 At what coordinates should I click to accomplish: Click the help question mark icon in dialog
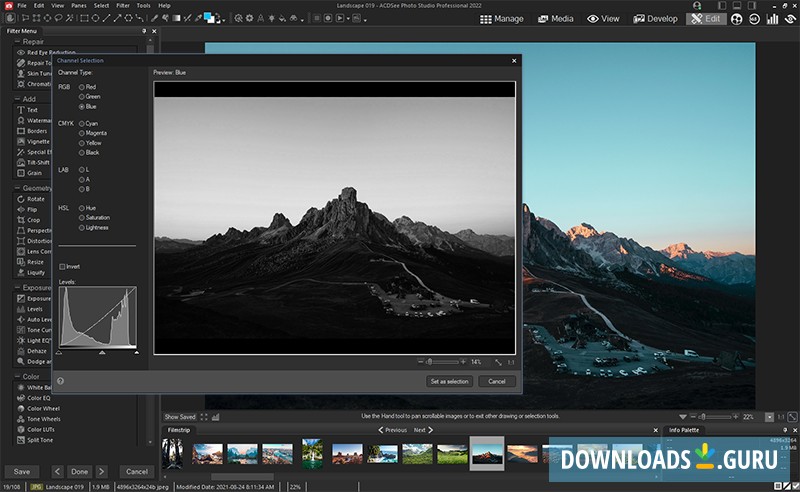tap(61, 381)
